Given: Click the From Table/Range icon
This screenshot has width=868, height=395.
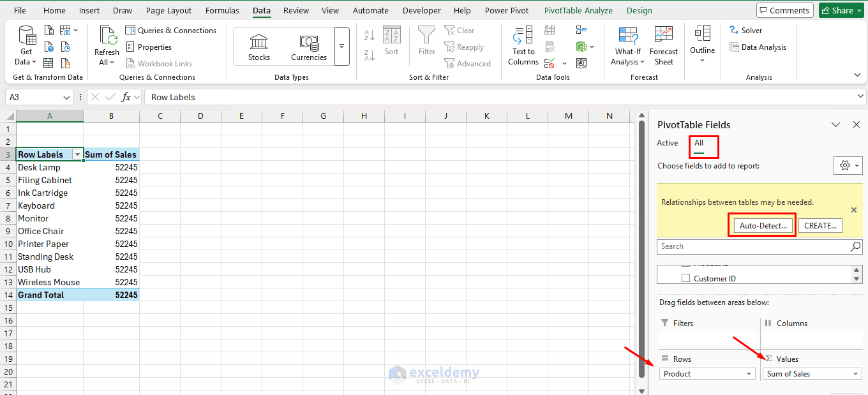Looking at the screenshot, I should pos(49,63).
